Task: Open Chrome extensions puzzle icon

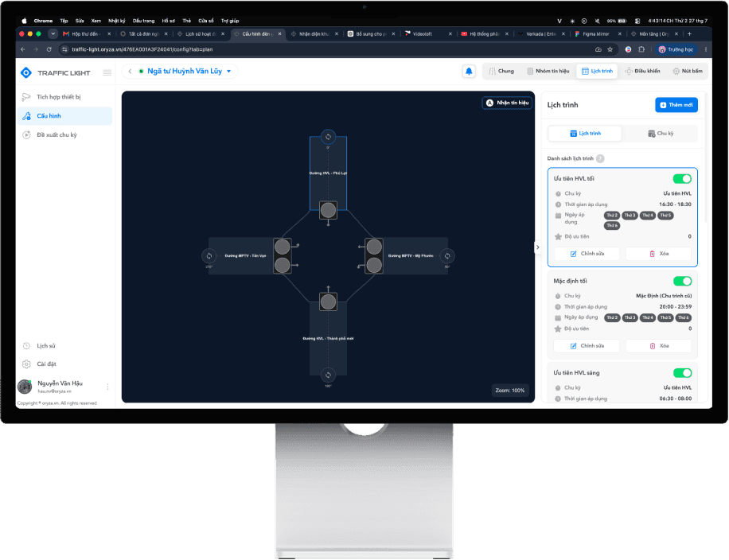Action: pyautogui.click(x=641, y=49)
